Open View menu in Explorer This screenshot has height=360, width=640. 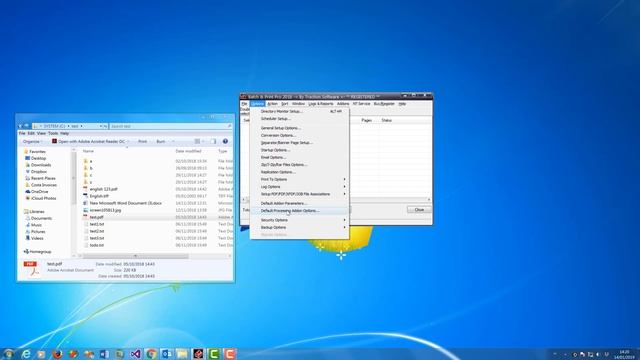point(41,133)
